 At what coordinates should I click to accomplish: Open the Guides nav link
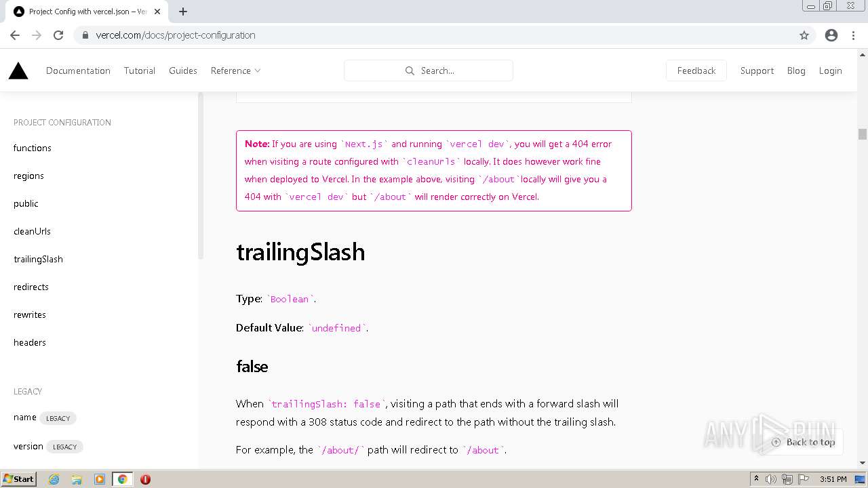coord(183,70)
